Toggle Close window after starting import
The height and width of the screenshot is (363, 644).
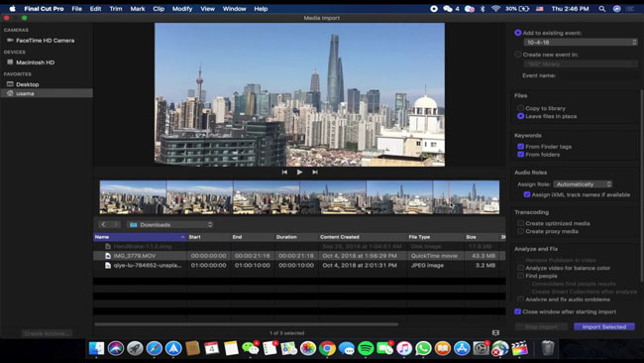click(517, 311)
